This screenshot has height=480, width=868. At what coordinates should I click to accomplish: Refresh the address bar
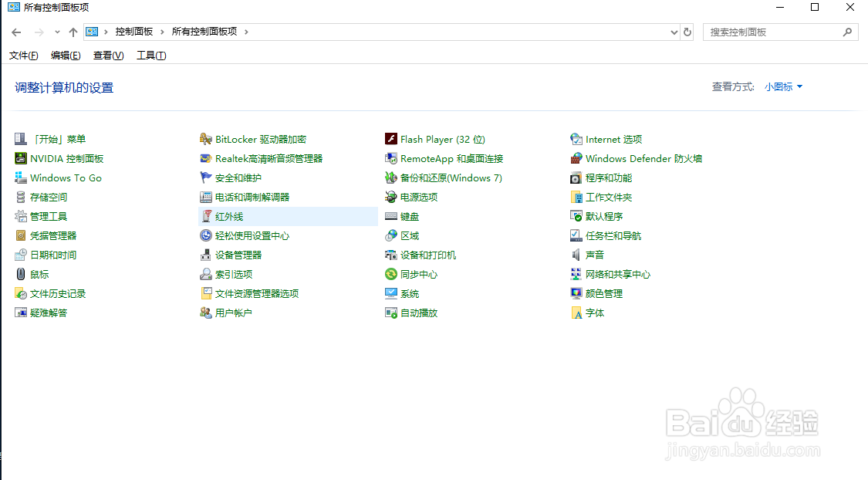[x=687, y=32]
